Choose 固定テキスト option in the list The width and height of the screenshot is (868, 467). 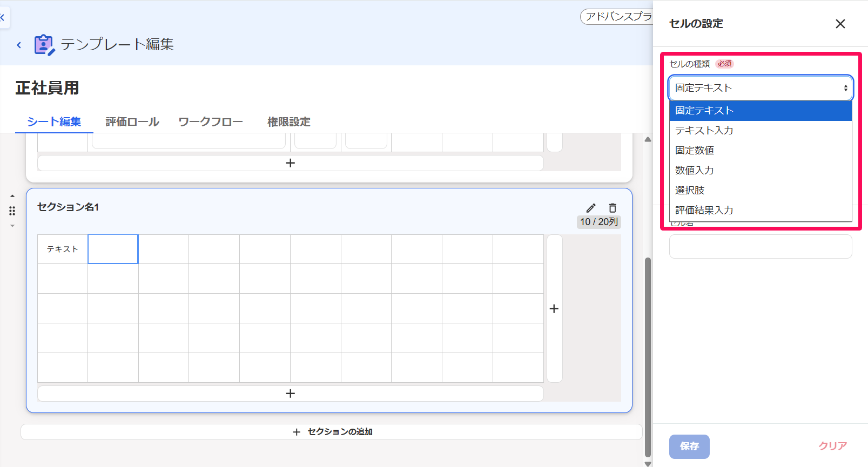[x=761, y=111]
